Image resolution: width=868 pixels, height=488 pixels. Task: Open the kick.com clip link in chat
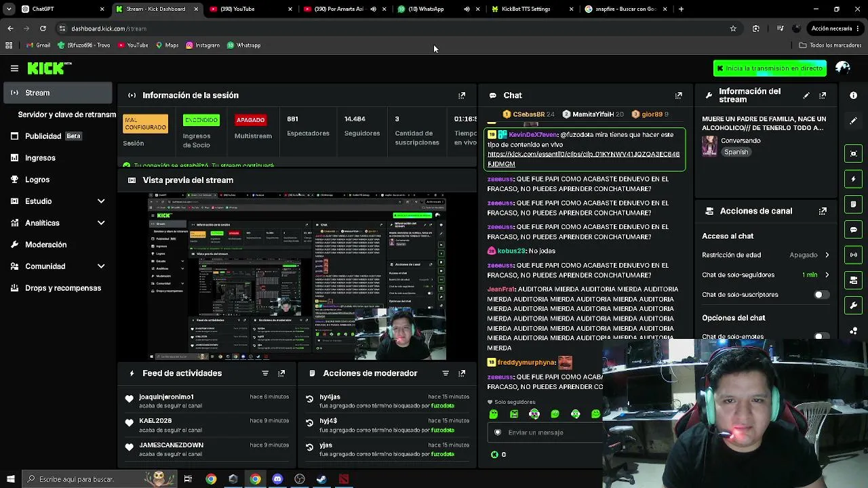[583, 159]
